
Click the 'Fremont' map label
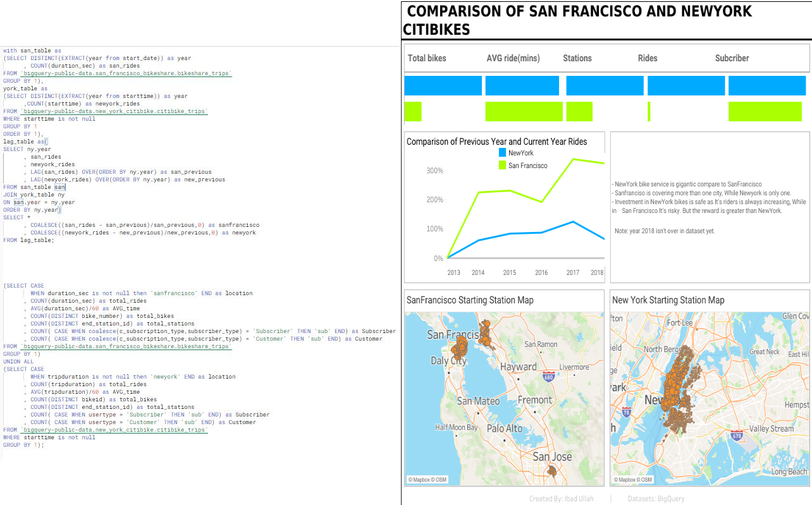pyautogui.click(x=535, y=400)
